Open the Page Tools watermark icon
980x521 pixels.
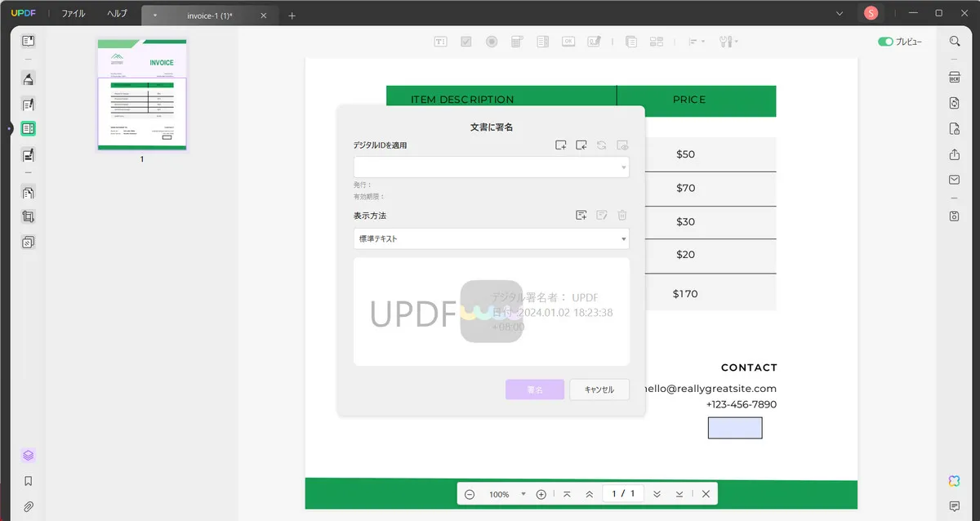tap(29, 243)
